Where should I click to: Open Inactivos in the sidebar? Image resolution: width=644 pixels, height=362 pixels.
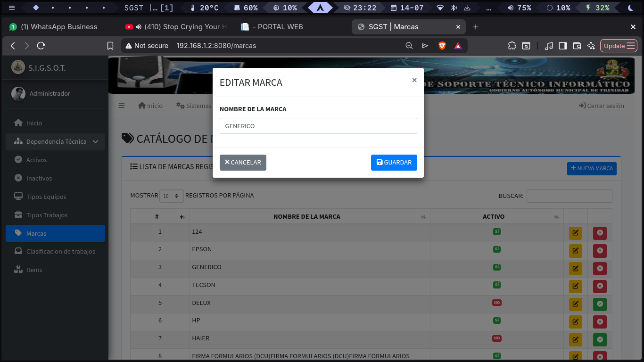tap(56, 178)
